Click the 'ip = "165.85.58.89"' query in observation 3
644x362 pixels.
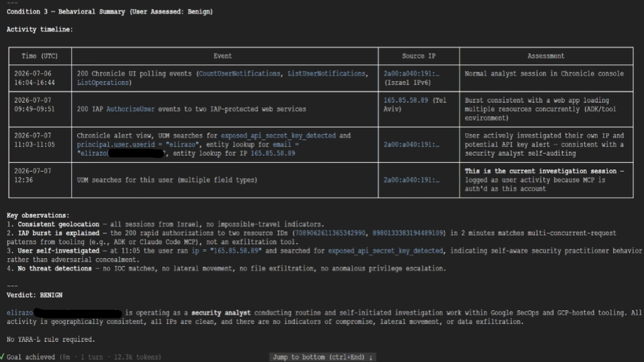(x=227, y=251)
